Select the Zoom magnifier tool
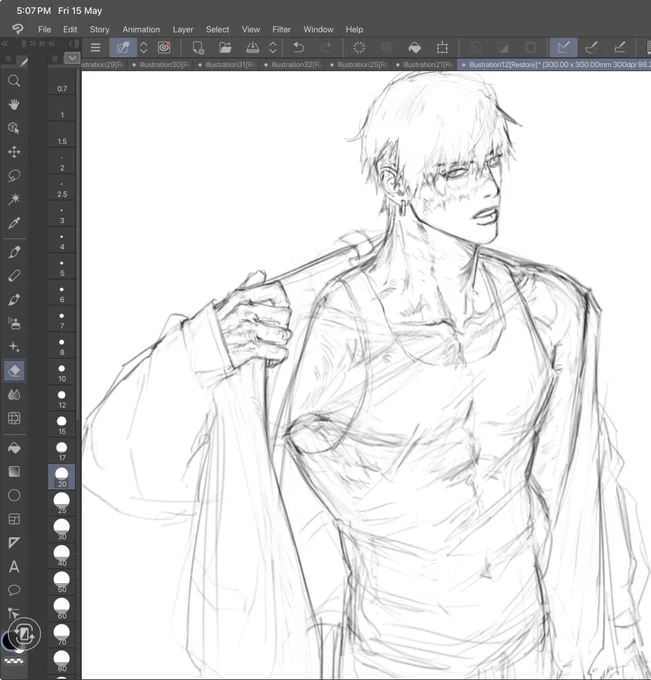651x680 pixels. (x=14, y=81)
